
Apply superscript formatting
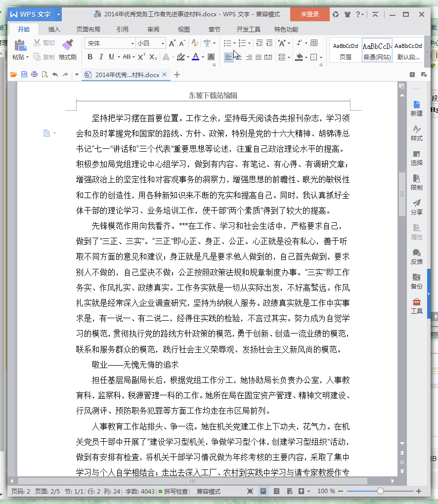click(141, 57)
